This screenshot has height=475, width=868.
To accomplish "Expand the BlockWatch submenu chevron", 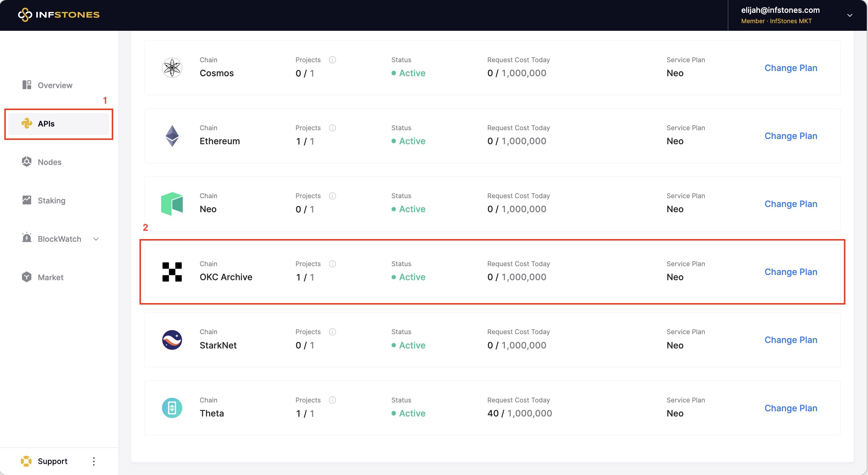I will (96, 239).
